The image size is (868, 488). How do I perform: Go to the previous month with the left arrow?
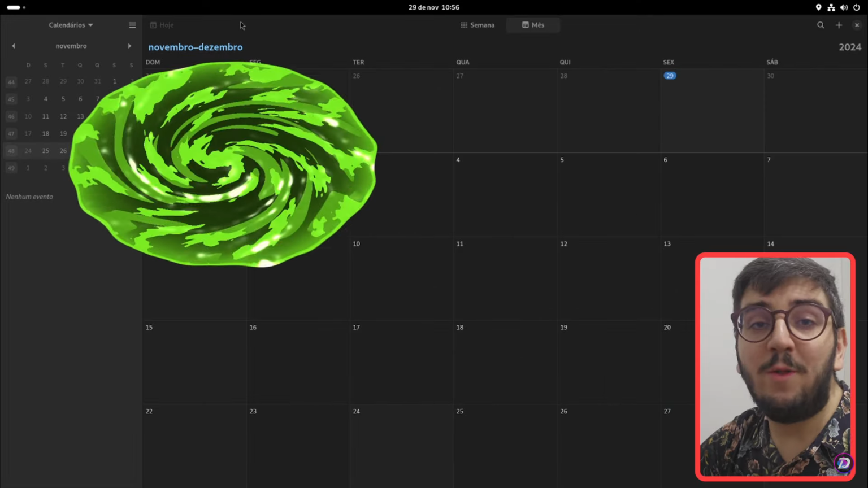(x=13, y=46)
